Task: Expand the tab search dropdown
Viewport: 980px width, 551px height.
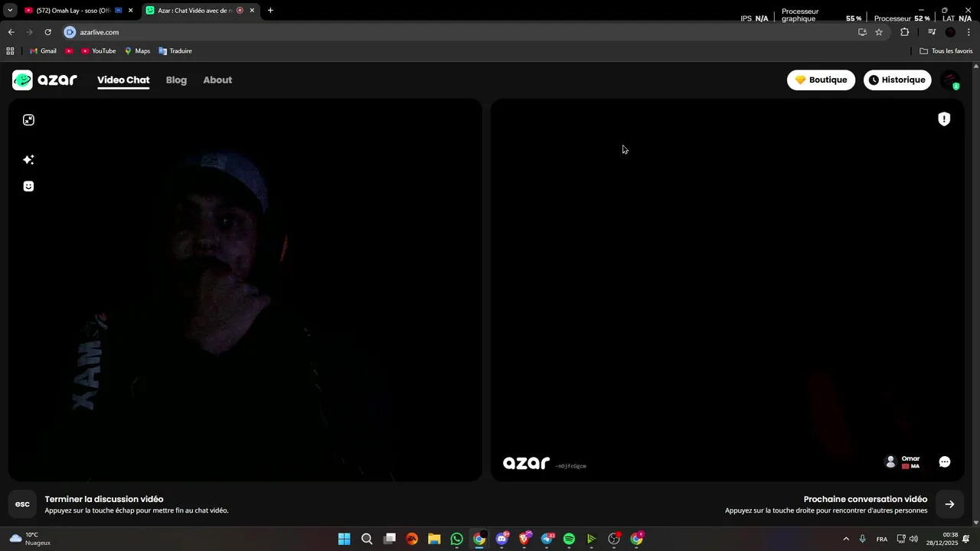Action: 10,11
